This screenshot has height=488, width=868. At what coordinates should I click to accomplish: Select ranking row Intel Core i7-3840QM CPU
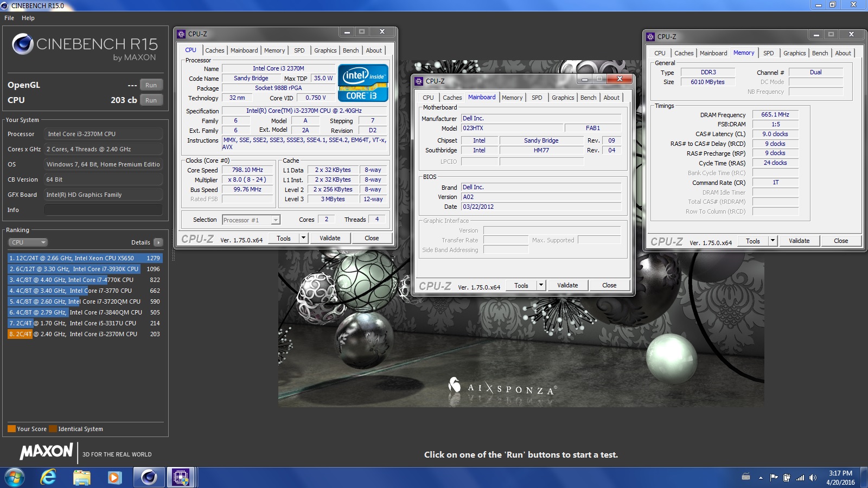tap(85, 312)
